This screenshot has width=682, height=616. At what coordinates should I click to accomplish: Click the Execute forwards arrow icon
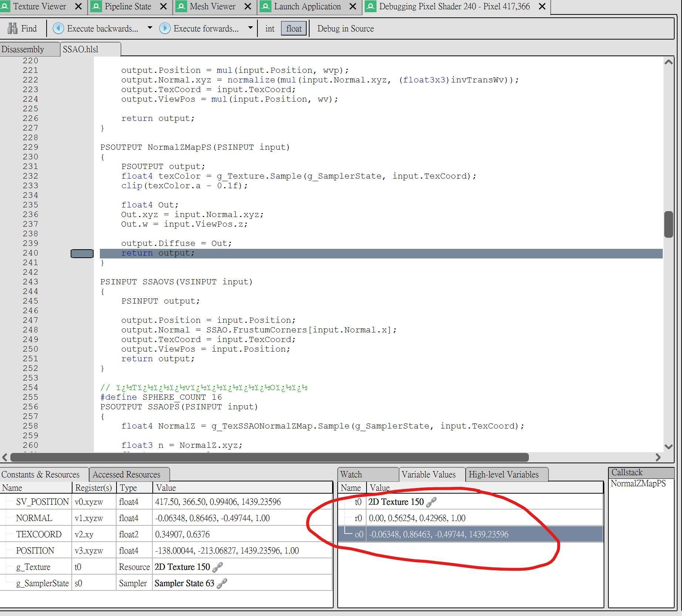pos(165,28)
